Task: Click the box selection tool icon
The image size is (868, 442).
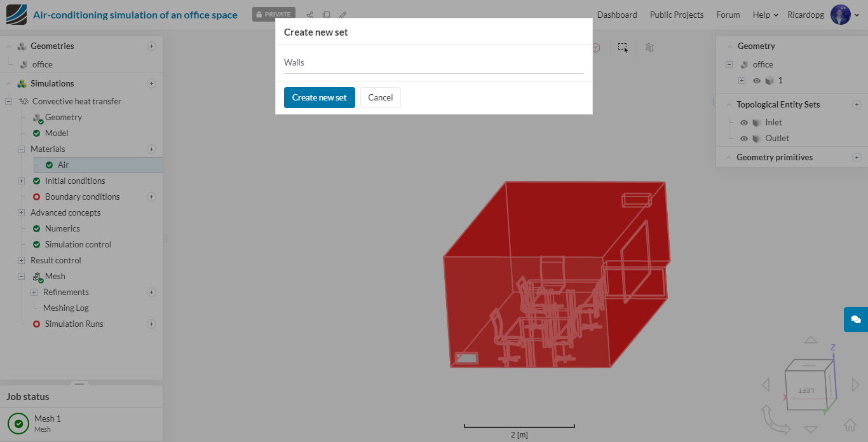Action: click(x=623, y=47)
